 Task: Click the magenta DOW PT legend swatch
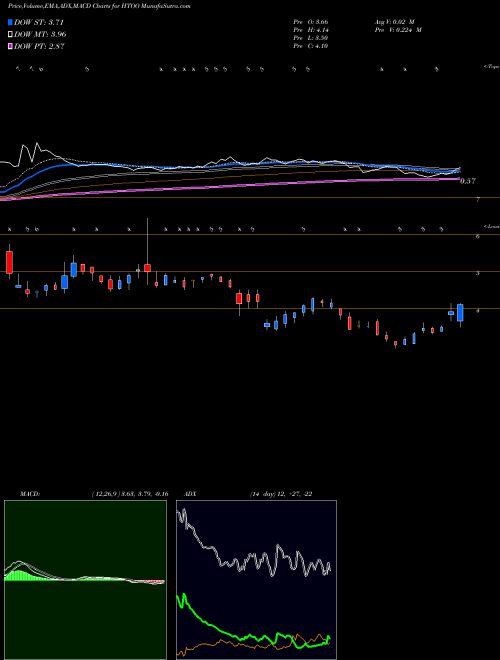point(11,46)
